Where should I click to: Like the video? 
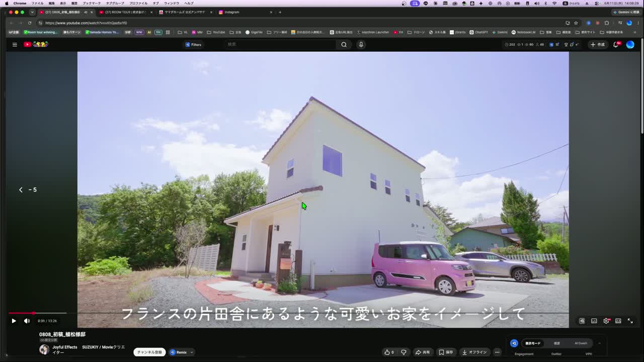click(x=389, y=352)
